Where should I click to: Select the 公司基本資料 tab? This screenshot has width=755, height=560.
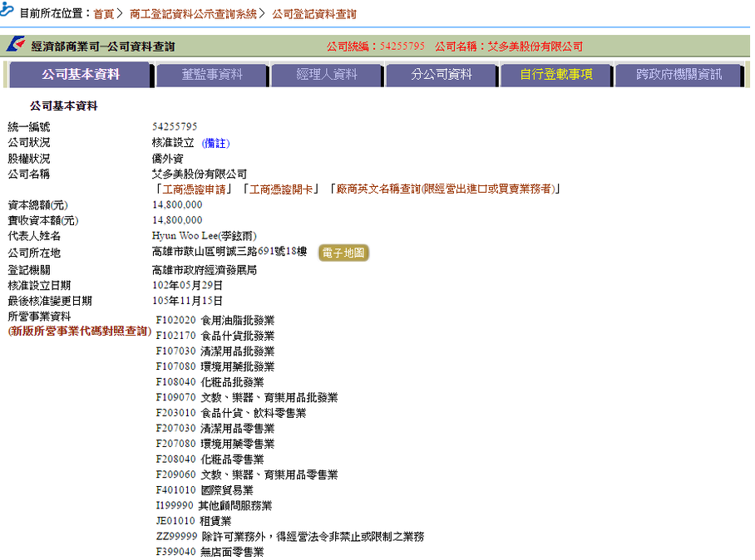pos(81,75)
